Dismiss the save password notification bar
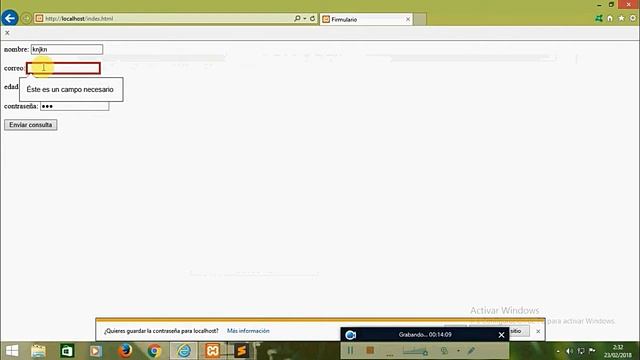This screenshot has height=360, width=640. point(538,331)
